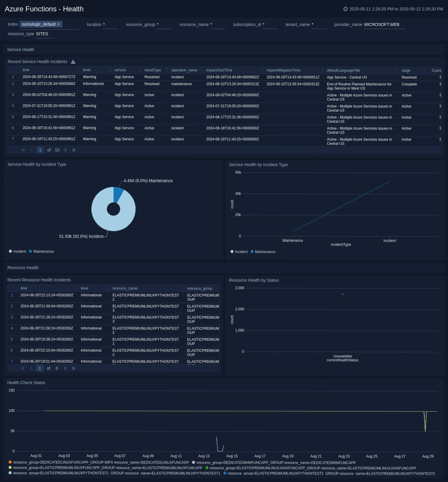Click the subscription_id filter field
The width and height of the screenshot is (448, 482).
pos(270,24)
